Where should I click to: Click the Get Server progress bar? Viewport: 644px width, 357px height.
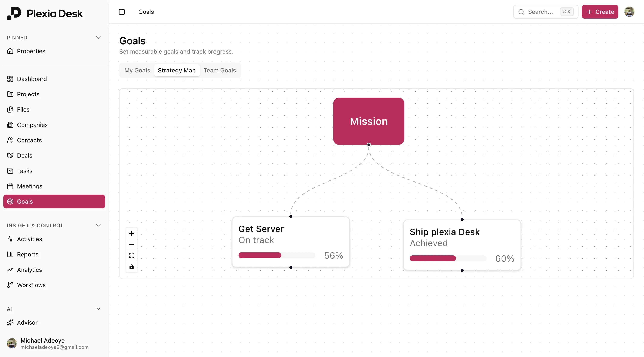coord(277,255)
